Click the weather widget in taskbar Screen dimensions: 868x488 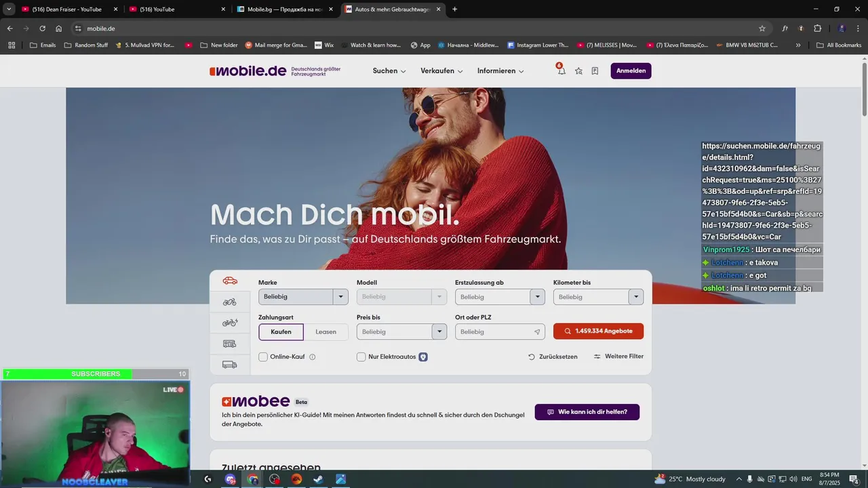[x=689, y=479]
